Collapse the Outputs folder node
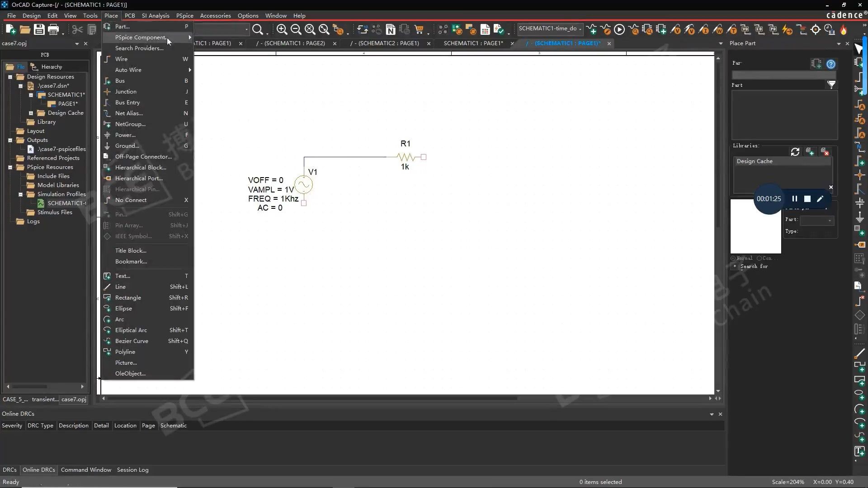This screenshot has height=488, width=868. click(x=10, y=140)
